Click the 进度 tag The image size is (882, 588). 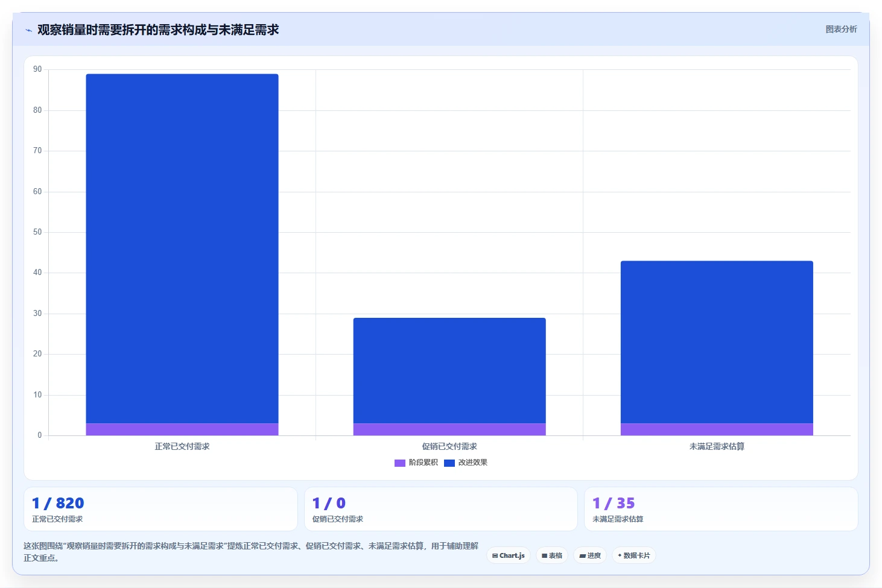(590, 555)
